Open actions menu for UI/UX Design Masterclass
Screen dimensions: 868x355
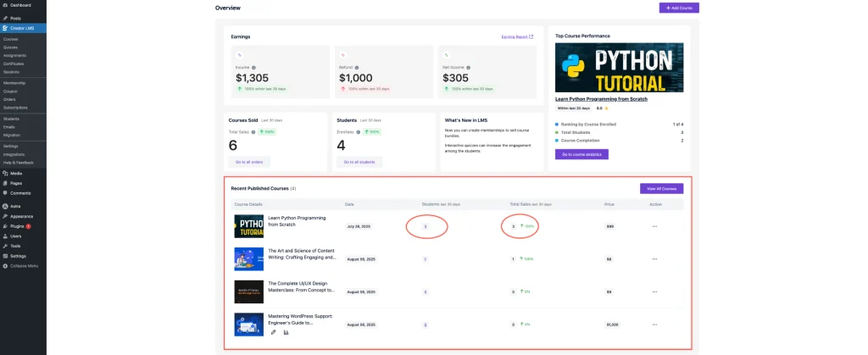654,291
